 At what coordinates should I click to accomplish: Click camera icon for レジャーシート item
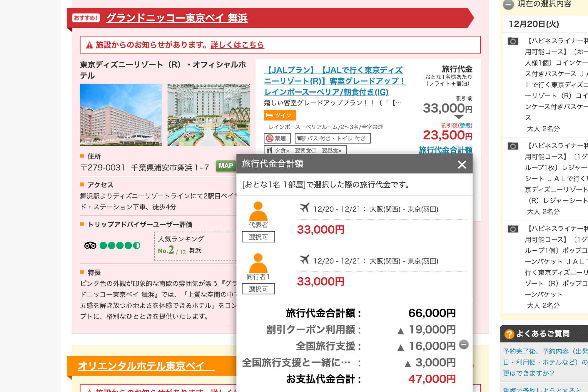click(x=513, y=146)
